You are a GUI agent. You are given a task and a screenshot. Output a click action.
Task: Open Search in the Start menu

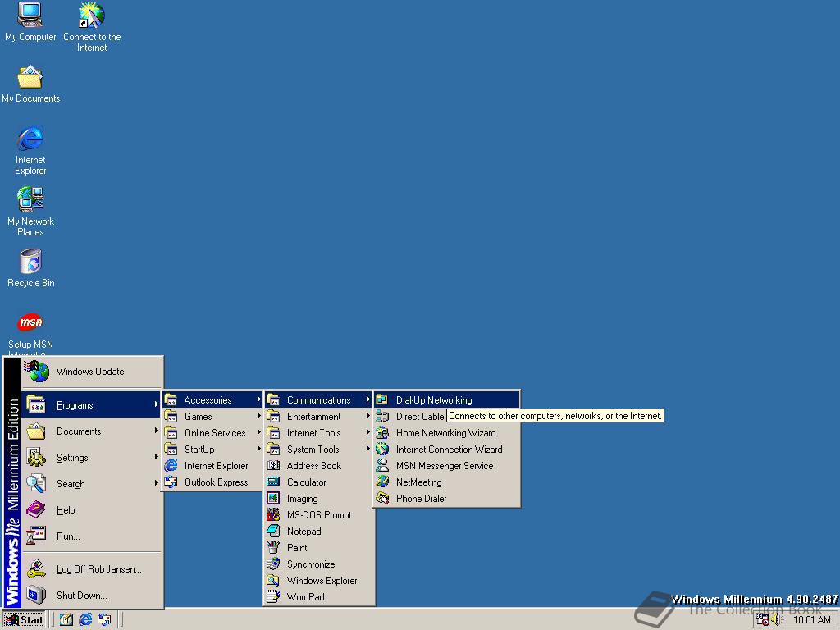pos(92,483)
